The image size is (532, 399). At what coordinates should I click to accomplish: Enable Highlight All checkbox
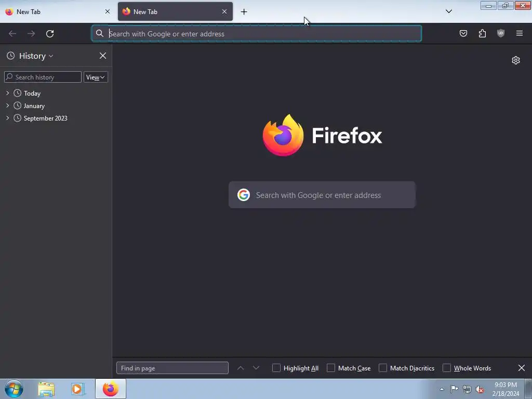coord(276,368)
